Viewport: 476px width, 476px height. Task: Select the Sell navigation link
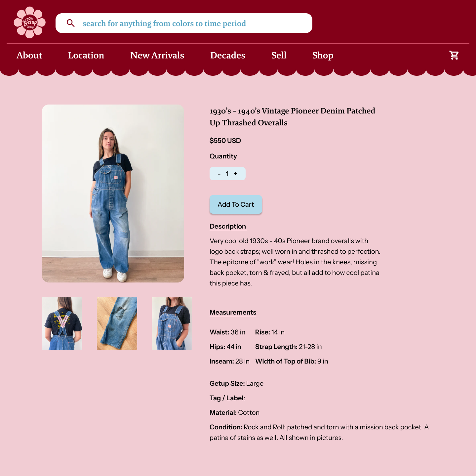tap(279, 55)
